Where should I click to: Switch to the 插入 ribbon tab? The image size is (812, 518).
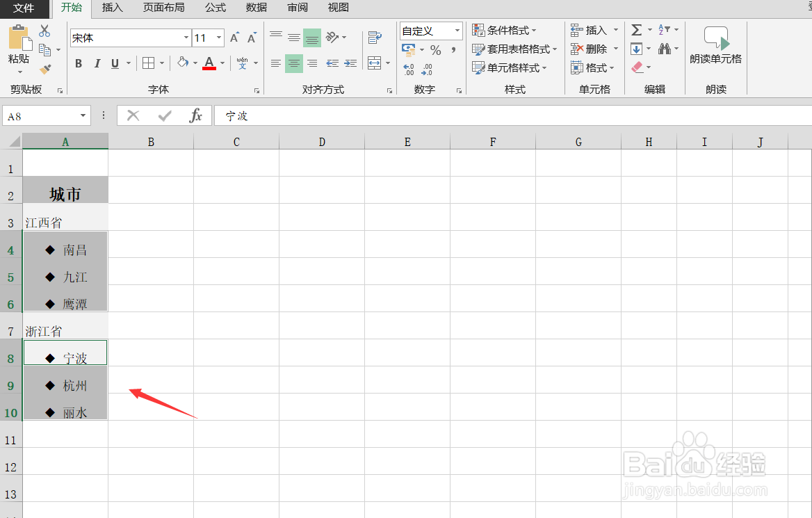[x=113, y=8]
